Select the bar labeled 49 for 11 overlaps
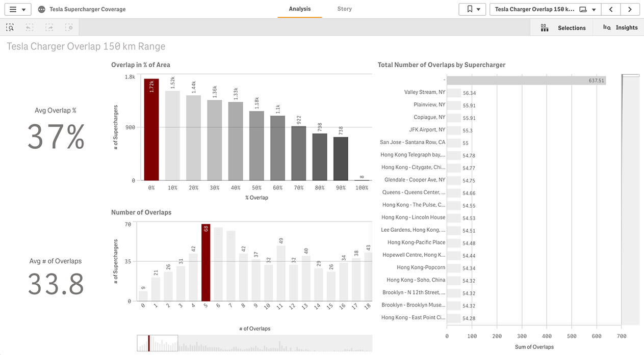Image resolution: width=644 pixels, height=355 pixels. click(x=281, y=274)
